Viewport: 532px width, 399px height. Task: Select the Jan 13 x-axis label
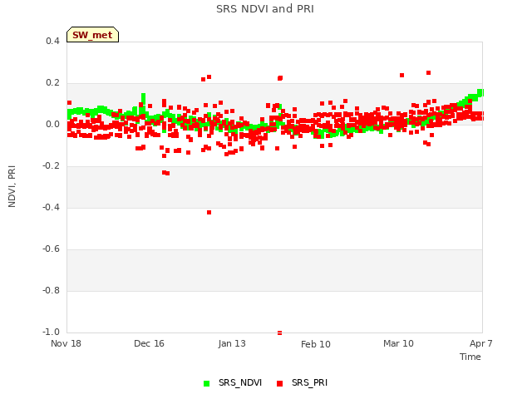point(232,343)
